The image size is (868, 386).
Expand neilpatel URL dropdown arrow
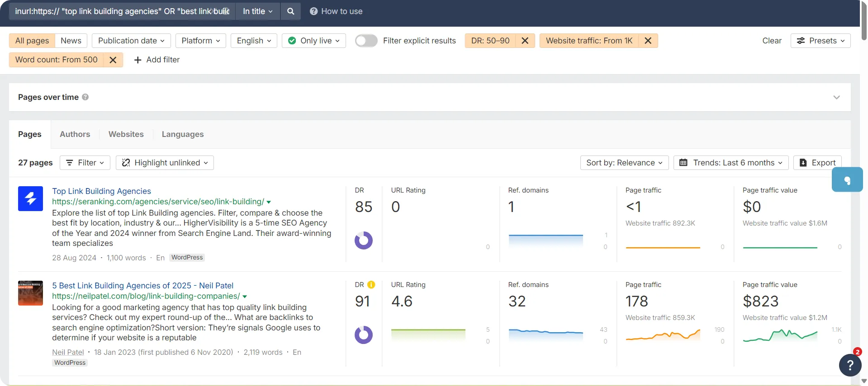tap(245, 297)
